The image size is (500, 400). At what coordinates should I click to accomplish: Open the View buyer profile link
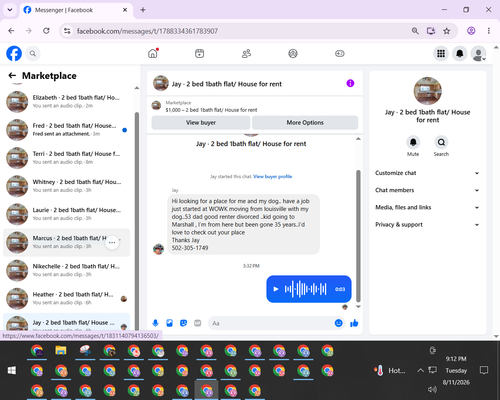point(273,177)
